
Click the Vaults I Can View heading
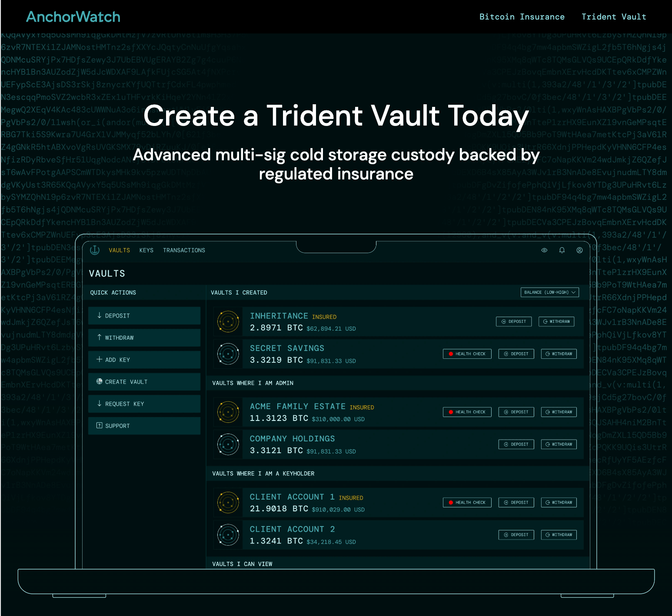click(242, 564)
